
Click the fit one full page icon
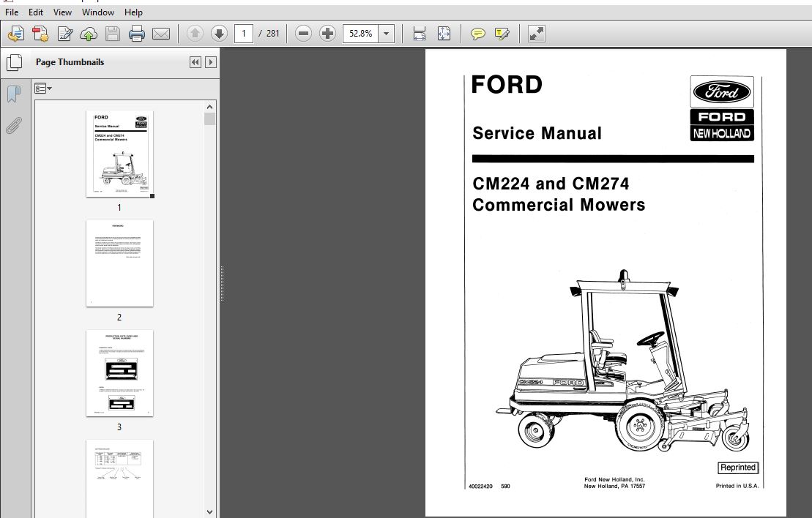coord(444,34)
